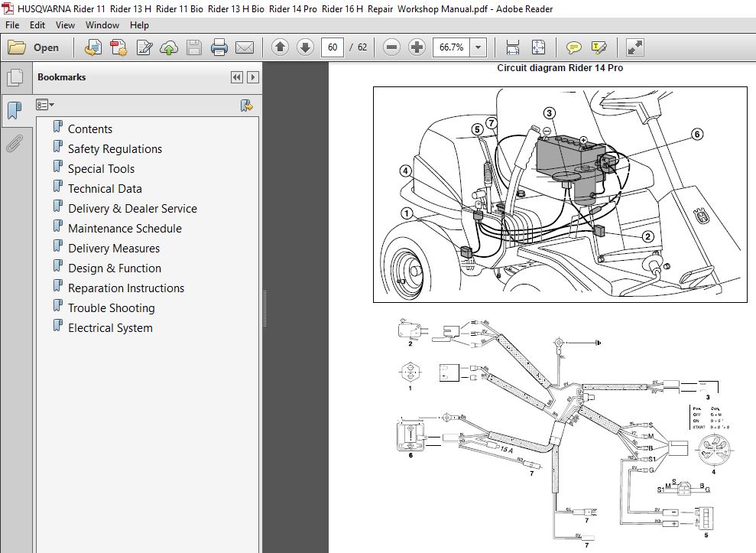
Task: Go to next page arrow
Action: coord(305,47)
